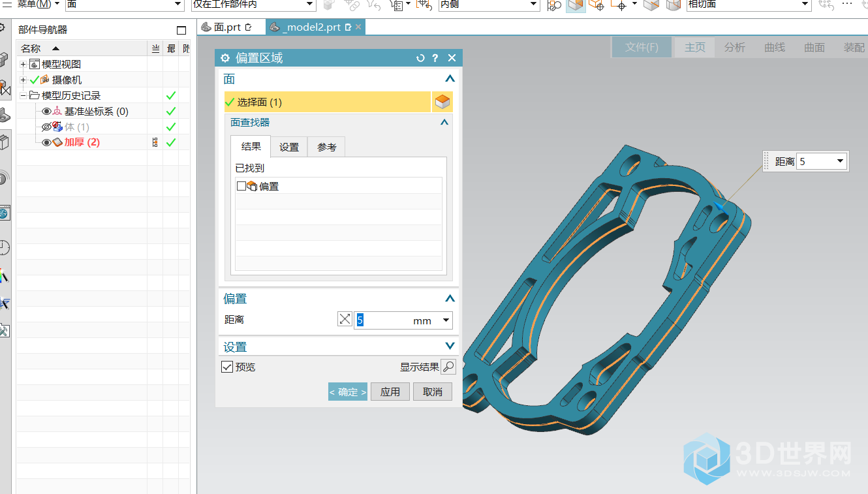Click the 应用 button
Image resolution: width=868 pixels, height=494 pixels.
[x=390, y=392]
